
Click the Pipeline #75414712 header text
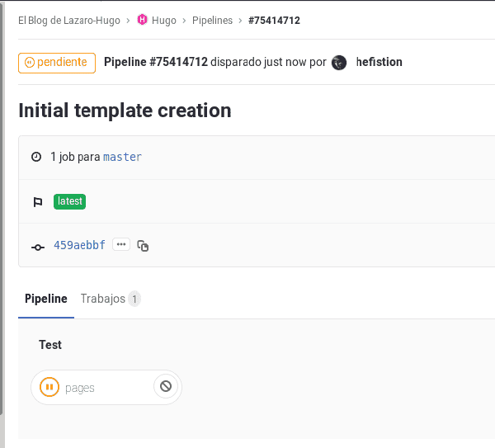click(156, 62)
